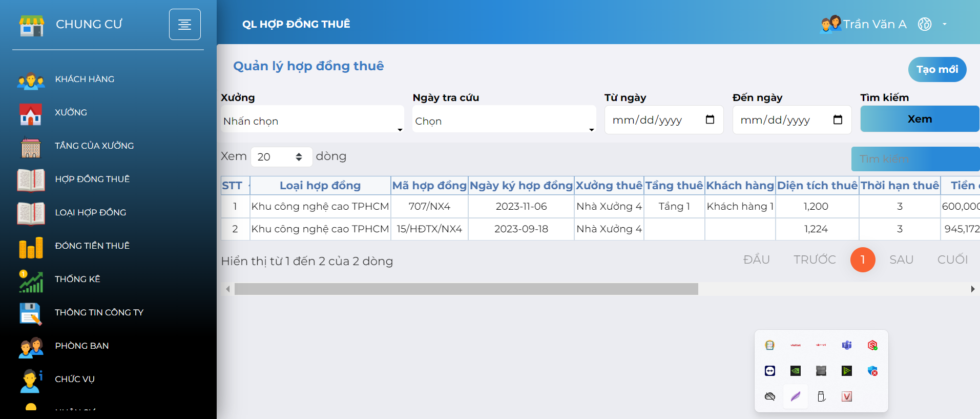Click the CHUNG CƯ store logo icon
This screenshot has width=980, height=419.
pos(31,25)
